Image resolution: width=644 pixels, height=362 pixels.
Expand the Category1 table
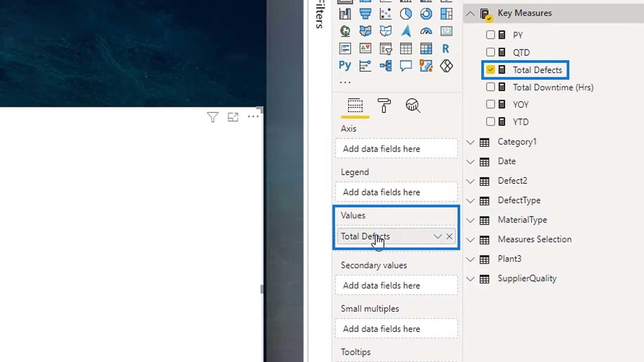470,142
